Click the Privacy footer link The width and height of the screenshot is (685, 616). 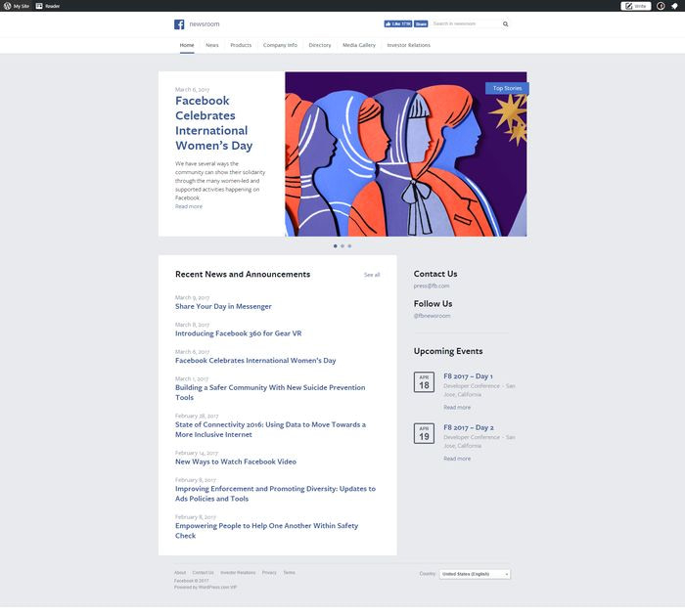269,573
